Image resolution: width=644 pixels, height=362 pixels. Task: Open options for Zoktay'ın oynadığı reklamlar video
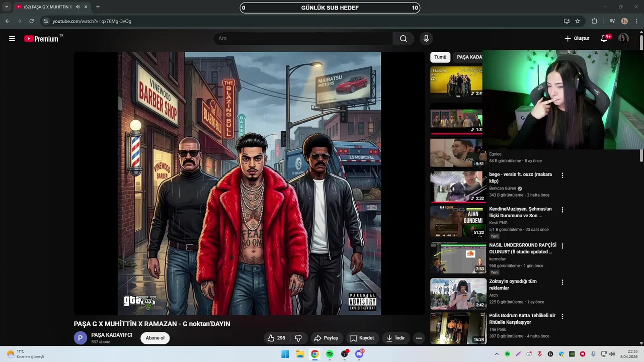tap(562, 283)
